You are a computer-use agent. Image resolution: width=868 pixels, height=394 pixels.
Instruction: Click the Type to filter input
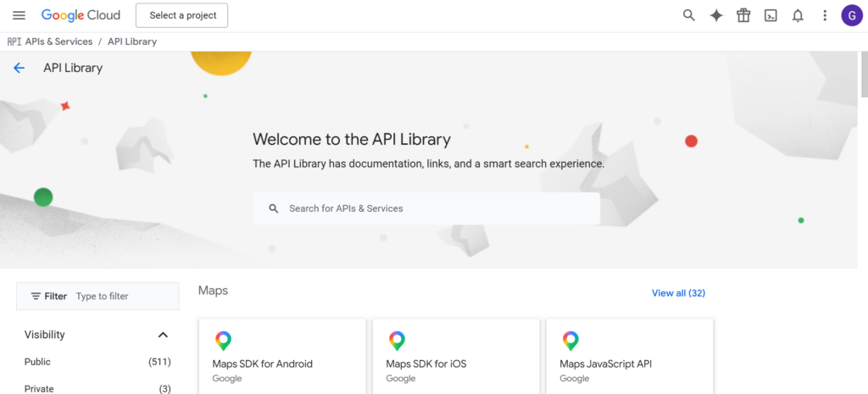click(x=123, y=297)
